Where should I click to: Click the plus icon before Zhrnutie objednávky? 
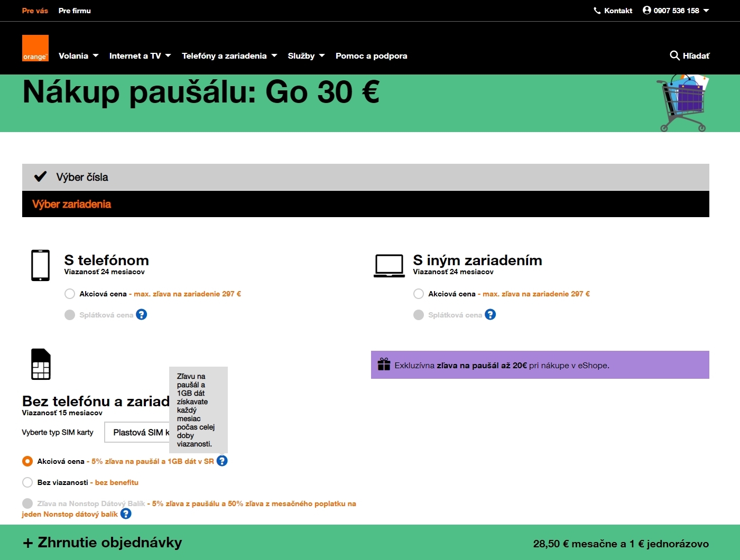(x=28, y=543)
